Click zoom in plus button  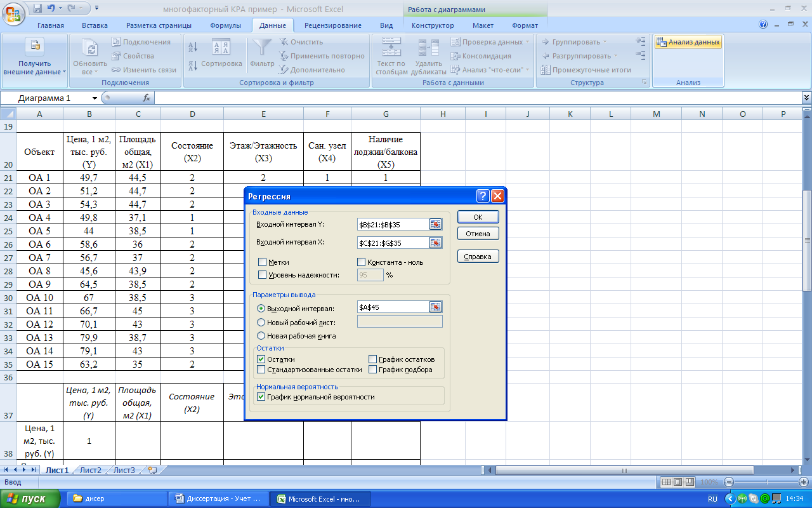pos(804,482)
